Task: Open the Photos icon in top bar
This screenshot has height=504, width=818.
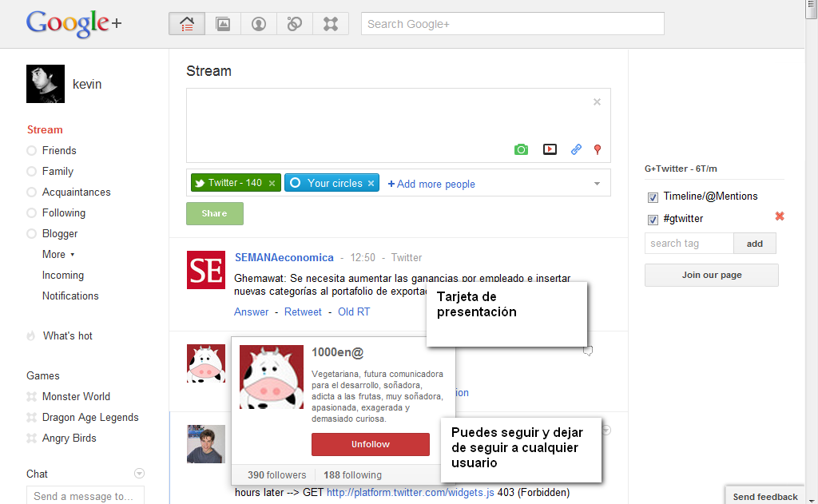Action: coord(223,24)
